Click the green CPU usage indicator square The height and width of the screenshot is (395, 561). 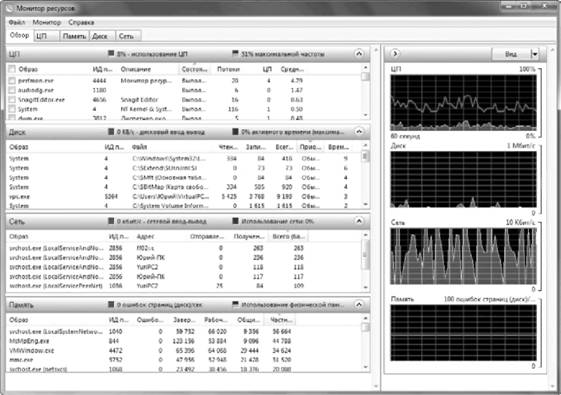[111, 54]
